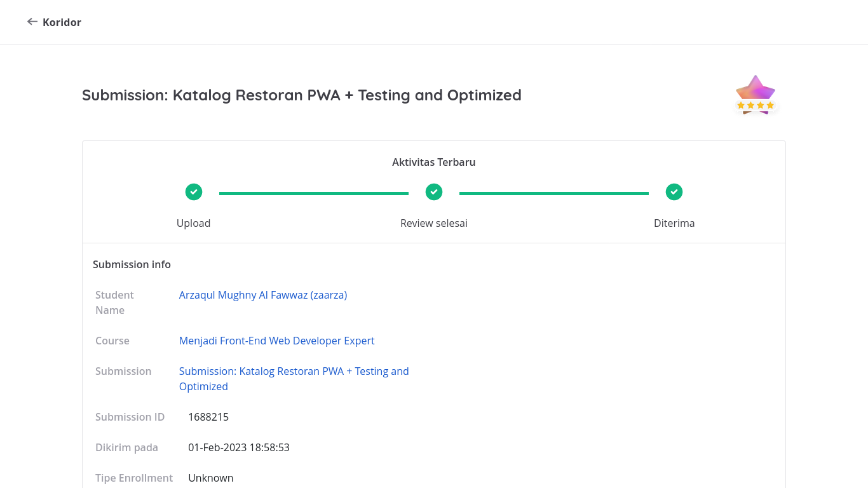
Task: Click the back arrow icon beside Koridor
Action: pos(32,22)
